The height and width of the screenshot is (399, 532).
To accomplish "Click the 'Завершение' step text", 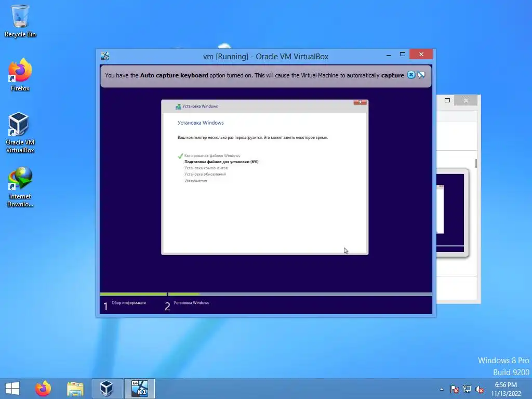I will (x=196, y=180).
